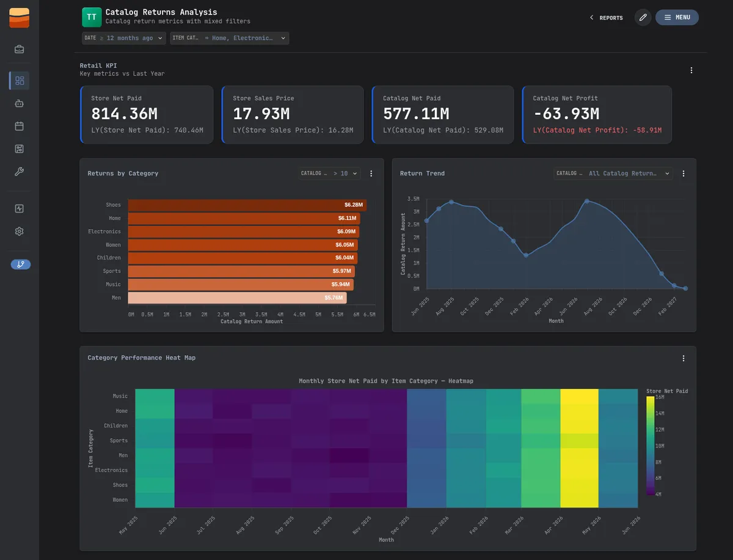
Task: Click the blue git branch badge
Action: tap(21, 264)
